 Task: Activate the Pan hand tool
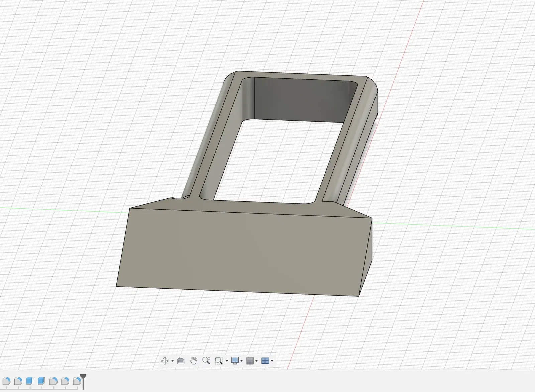pyautogui.click(x=193, y=361)
